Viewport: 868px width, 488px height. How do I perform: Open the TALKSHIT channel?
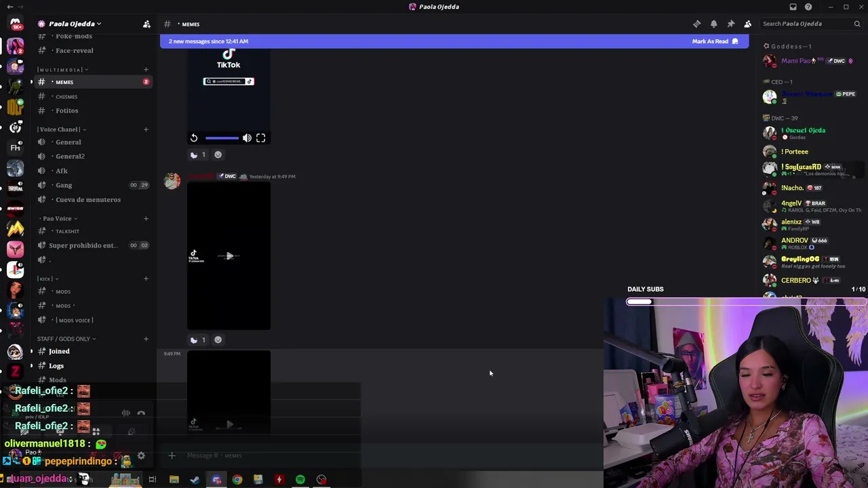93,232
